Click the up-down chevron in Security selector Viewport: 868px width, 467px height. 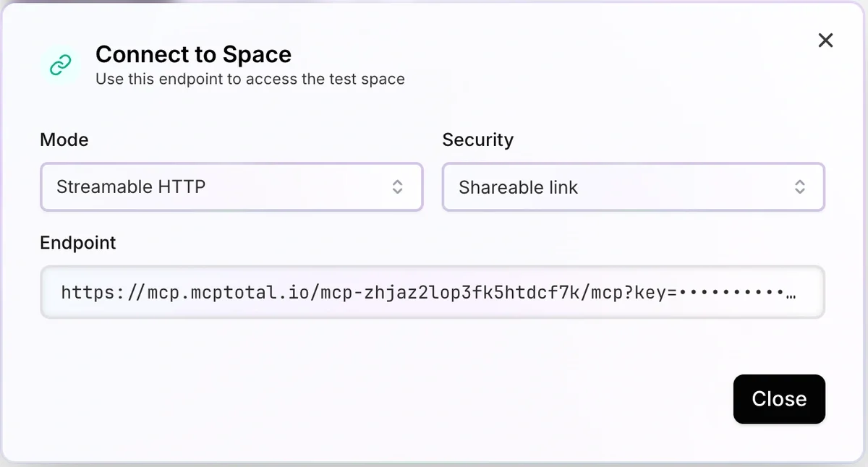click(800, 187)
